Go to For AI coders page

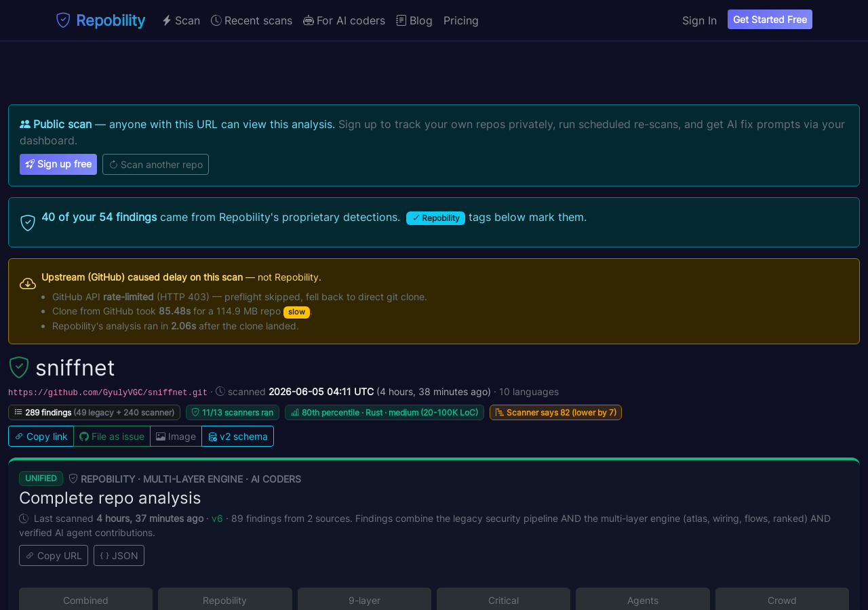click(344, 20)
